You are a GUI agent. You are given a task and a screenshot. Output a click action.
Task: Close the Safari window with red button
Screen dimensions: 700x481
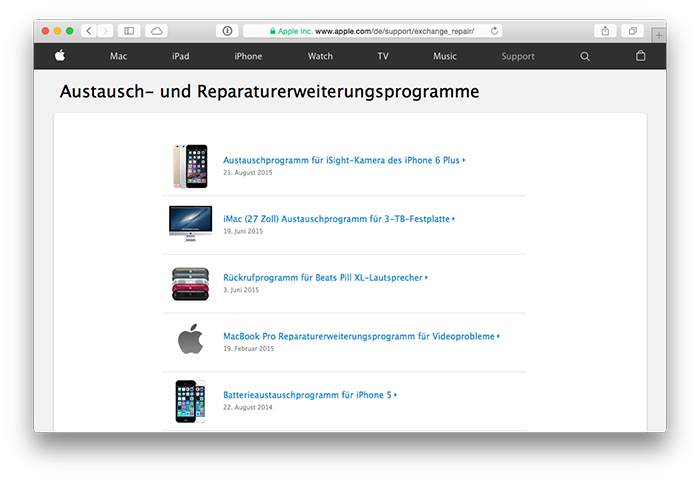tap(45, 31)
